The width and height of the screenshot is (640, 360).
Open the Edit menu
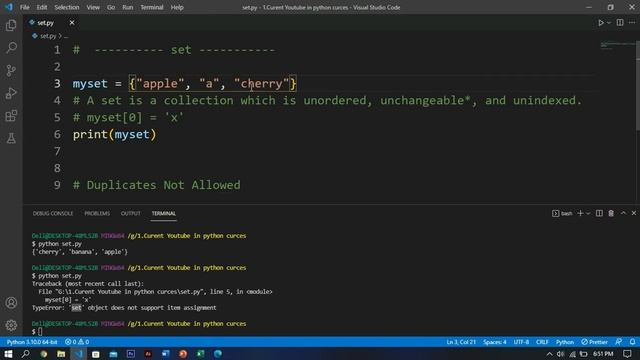(42, 7)
